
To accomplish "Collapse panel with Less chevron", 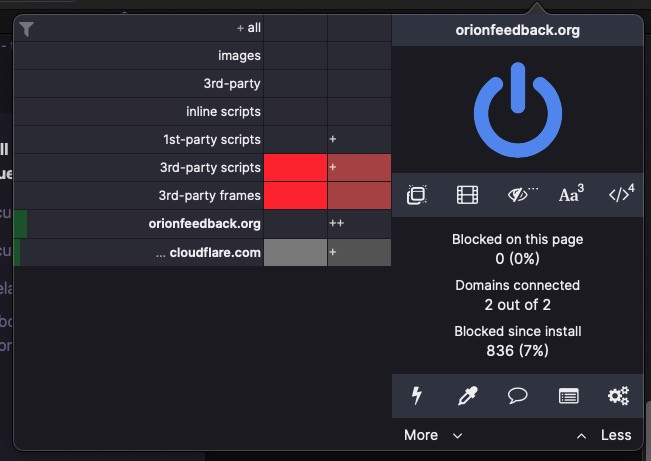I will pyautogui.click(x=605, y=435).
